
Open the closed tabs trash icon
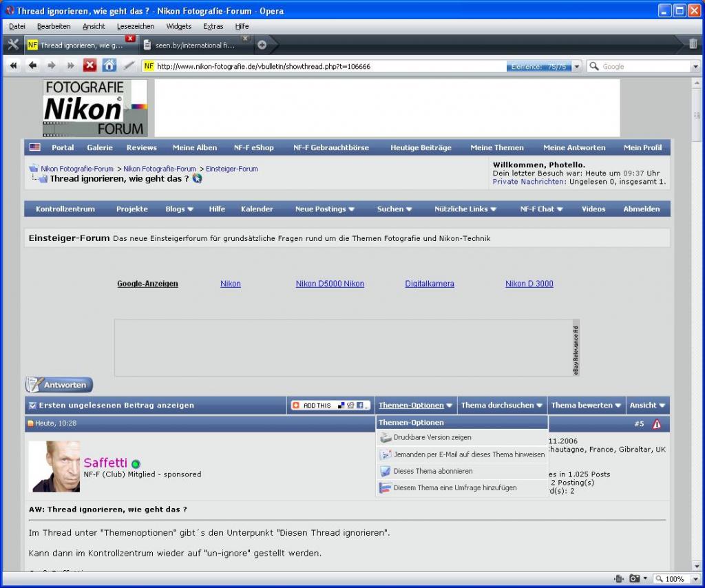click(x=693, y=43)
